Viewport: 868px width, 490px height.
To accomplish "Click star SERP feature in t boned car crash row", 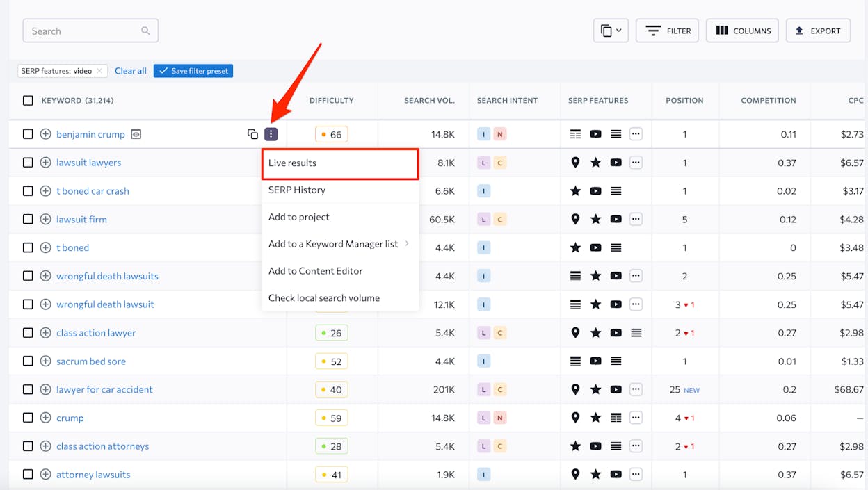I will click(575, 191).
